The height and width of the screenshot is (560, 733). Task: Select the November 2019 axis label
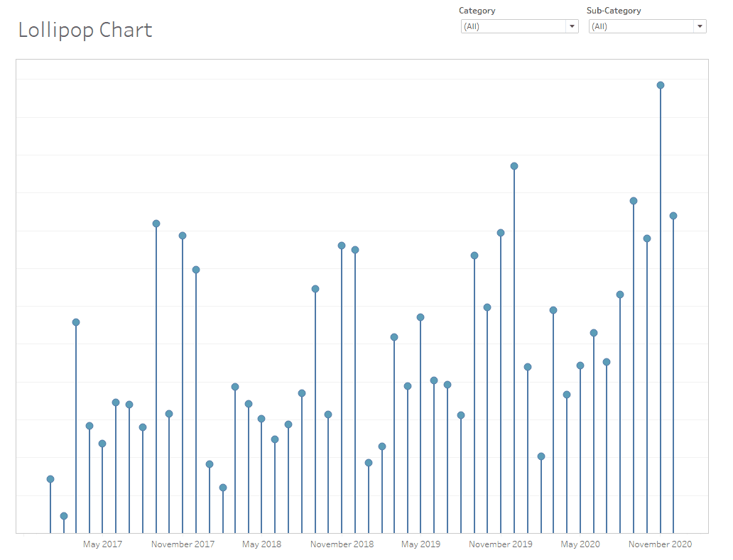pos(501,544)
